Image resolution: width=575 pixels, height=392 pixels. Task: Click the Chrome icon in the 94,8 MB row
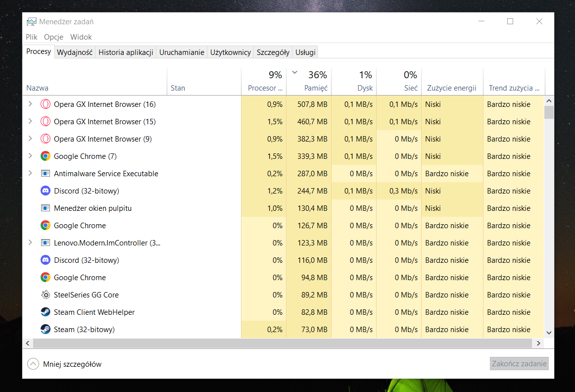tap(46, 277)
